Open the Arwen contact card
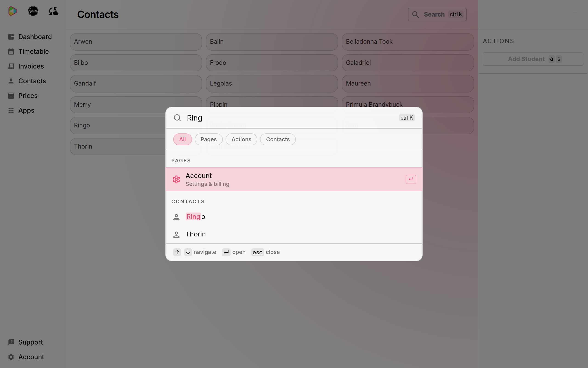588x368 pixels. pyautogui.click(x=136, y=42)
